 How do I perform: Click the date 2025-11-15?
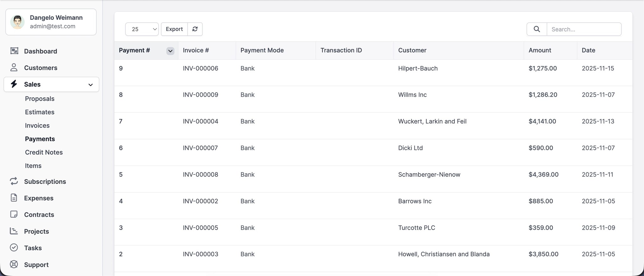[x=598, y=68]
